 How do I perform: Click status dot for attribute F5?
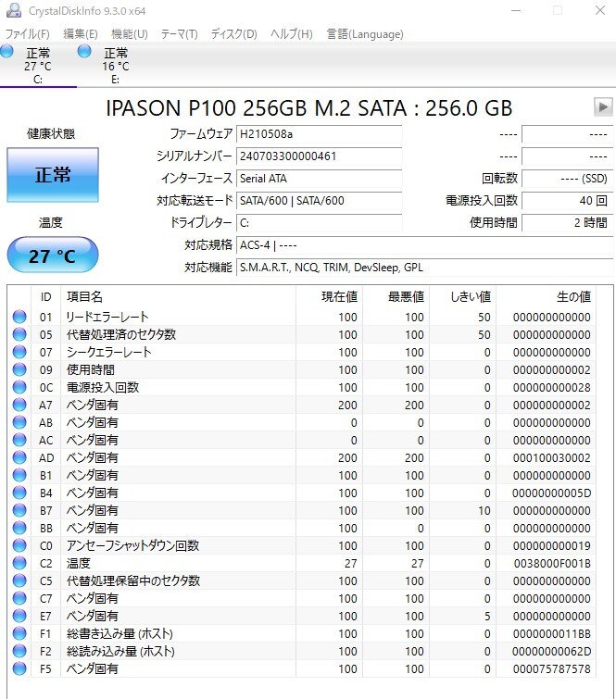coord(19,669)
